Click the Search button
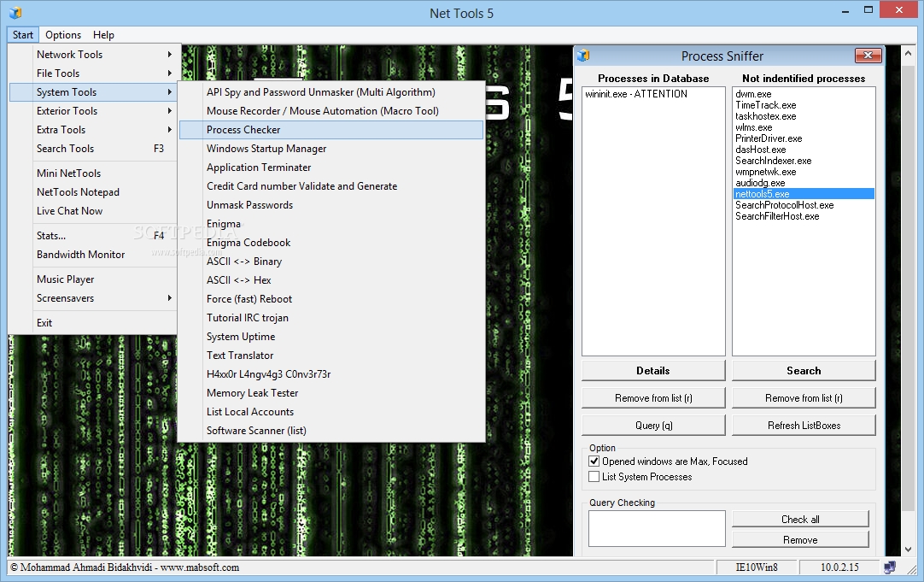 click(804, 370)
